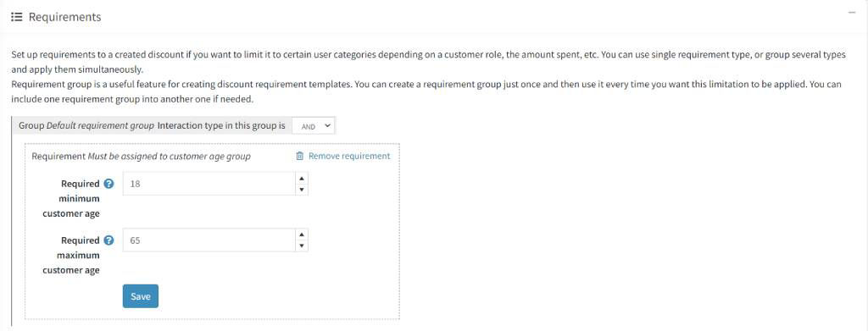Click the requirements description paragraph text
The image size is (868, 331).
428,78
